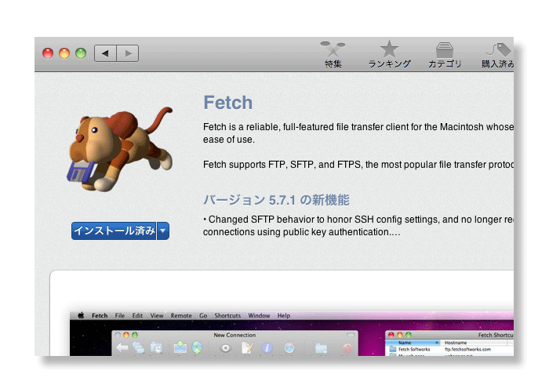Select the 'Changed SFTP behavior' release note
The image size is (549, 392).
(358, 226)
